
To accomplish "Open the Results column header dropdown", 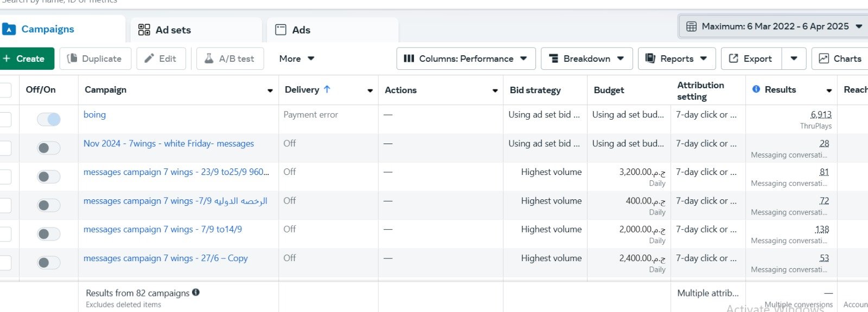I will [829, 90].
